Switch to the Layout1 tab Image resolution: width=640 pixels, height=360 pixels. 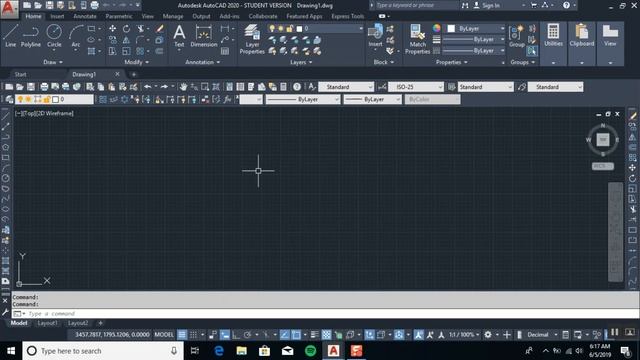[x=47, y=323]
